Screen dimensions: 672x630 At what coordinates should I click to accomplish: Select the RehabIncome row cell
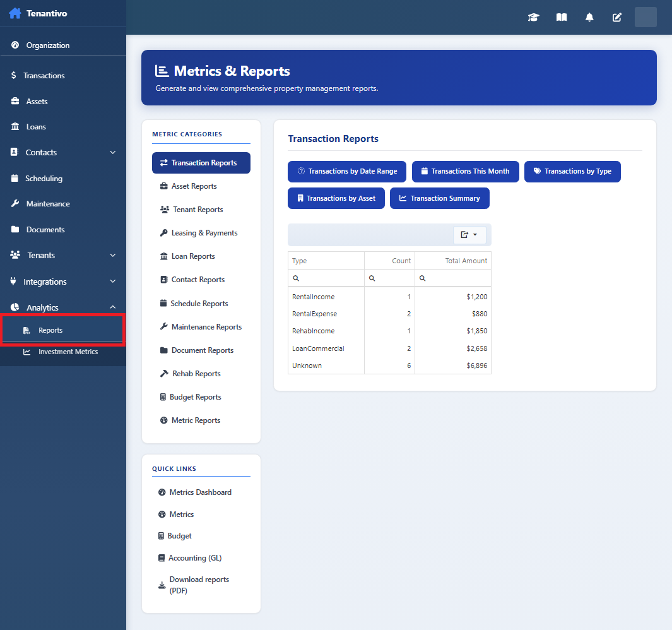(x=326, y=331)
